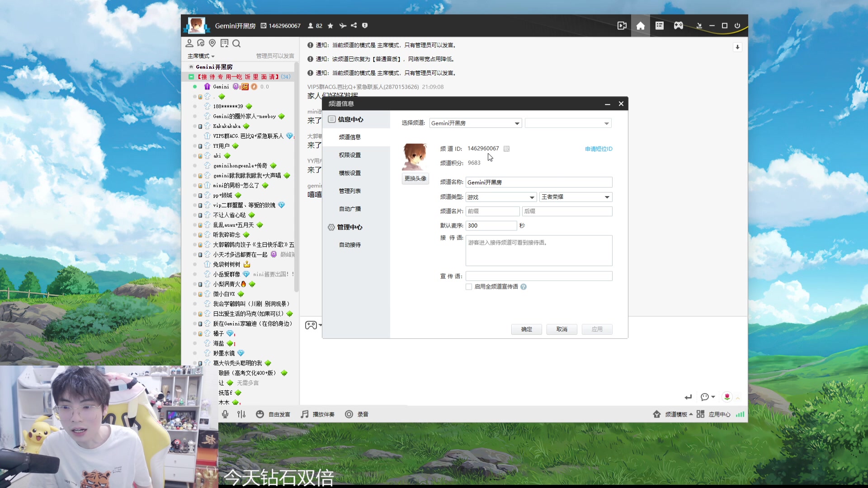This screenshot has height=488, width=868.
Task: Click the video live icon in title bar
Action: (622, 26)
